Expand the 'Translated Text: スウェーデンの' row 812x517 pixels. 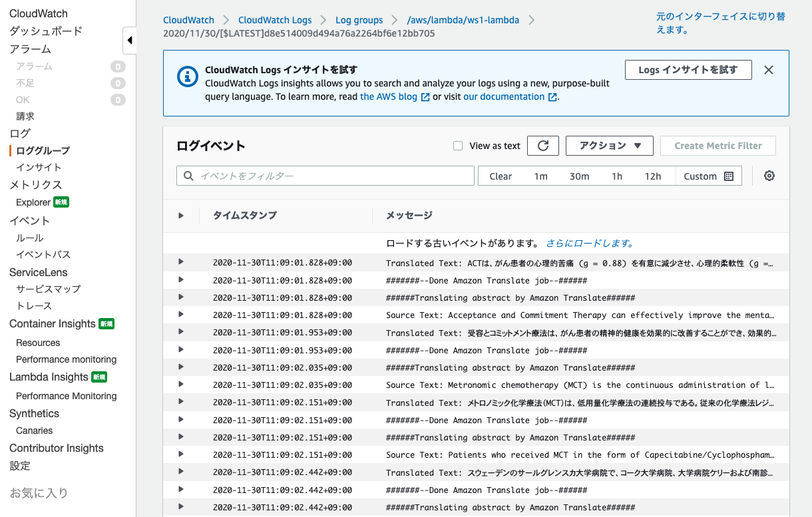[181, 472]
